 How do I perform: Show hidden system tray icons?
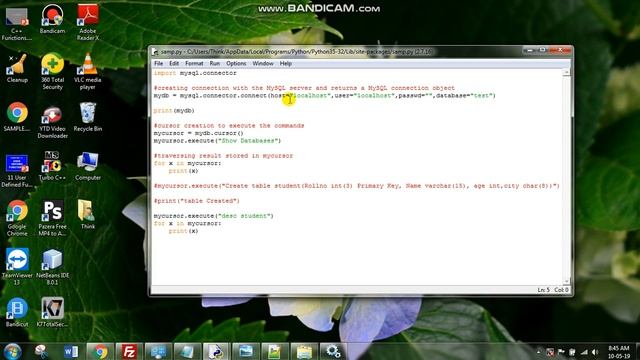tap(539, 352)
